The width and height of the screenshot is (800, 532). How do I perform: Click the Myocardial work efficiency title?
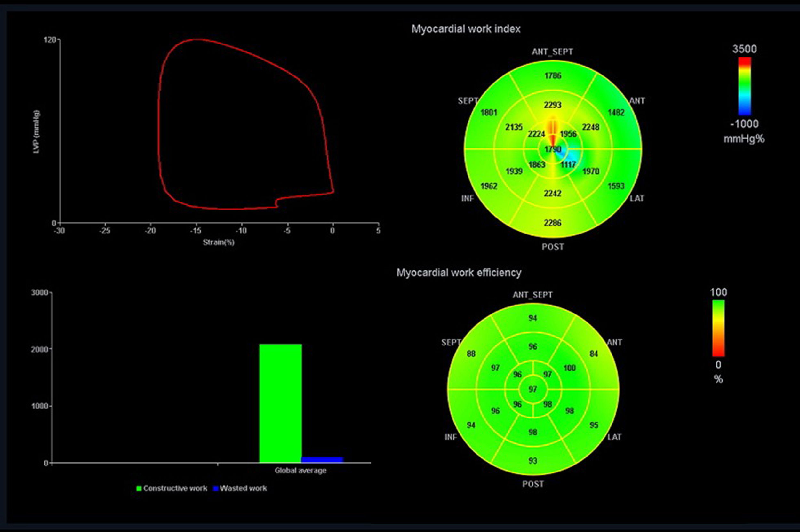459,273
